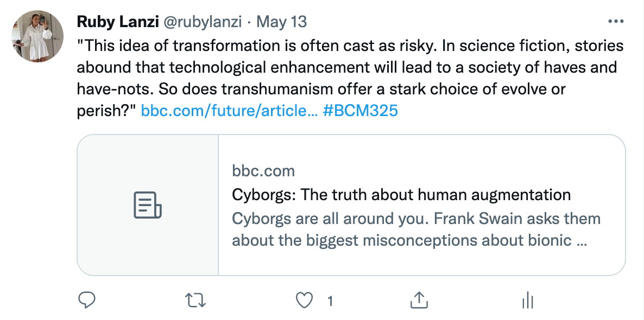Share the tweet via share icon
Viewport: 644px width, 320px height.
[418, 300]
